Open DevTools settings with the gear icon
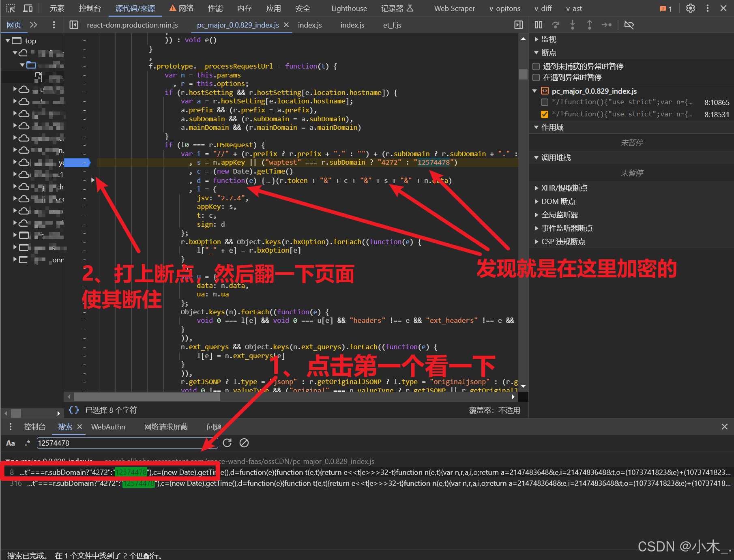The image size is (734, 560). coord(690,8)
